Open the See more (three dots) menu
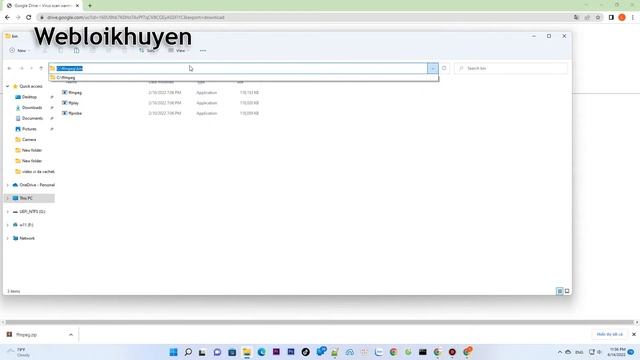Image resolution: width=640 pixels, height=360 pixels. (x=203, y=50)
